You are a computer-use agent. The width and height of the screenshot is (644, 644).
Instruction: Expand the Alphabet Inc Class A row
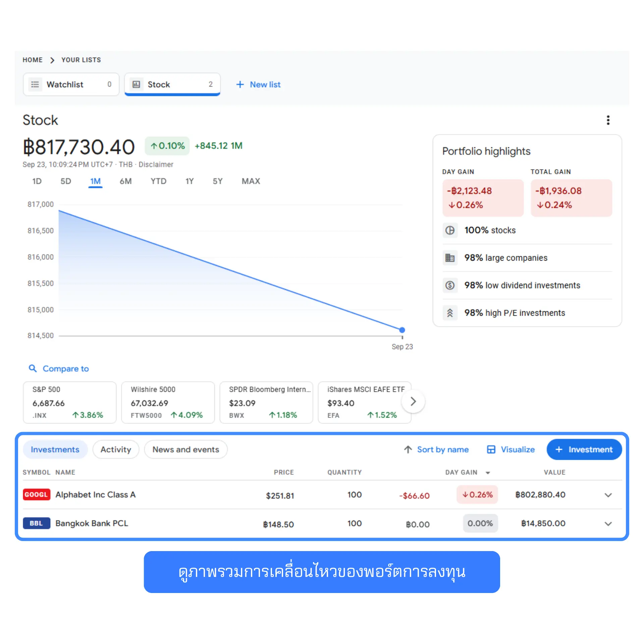(x=608, y=495)
